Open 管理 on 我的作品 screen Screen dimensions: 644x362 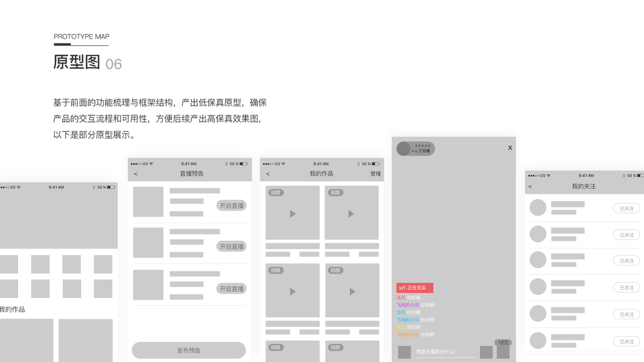[375, 174]
